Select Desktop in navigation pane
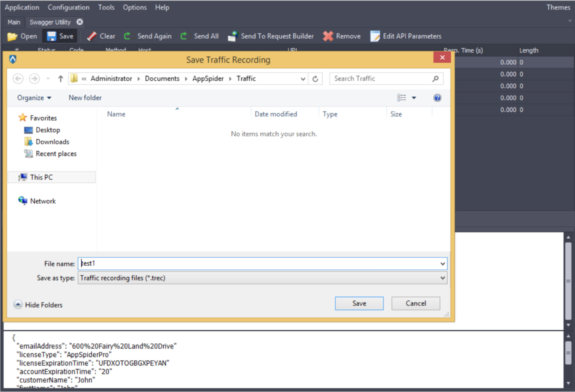Viewport: 575px width, 392px height. (x=42, y=130)
